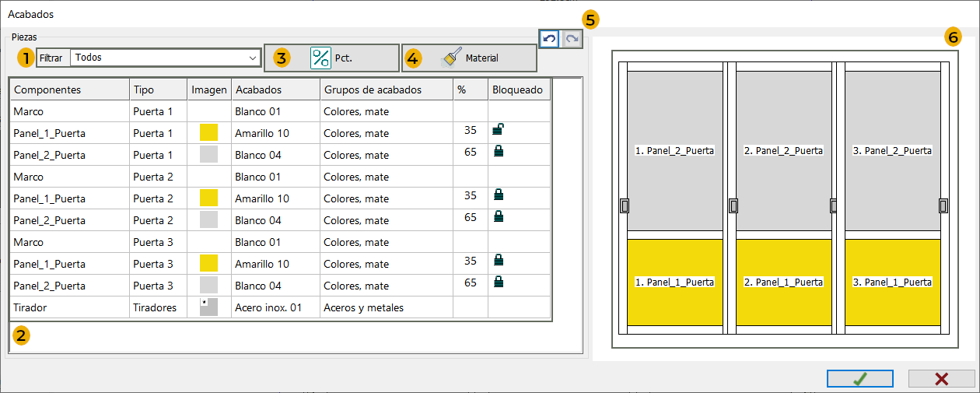Click Blanco 04 in Puerta 2 row
This screenshot has height=393, width=980.
275,220
